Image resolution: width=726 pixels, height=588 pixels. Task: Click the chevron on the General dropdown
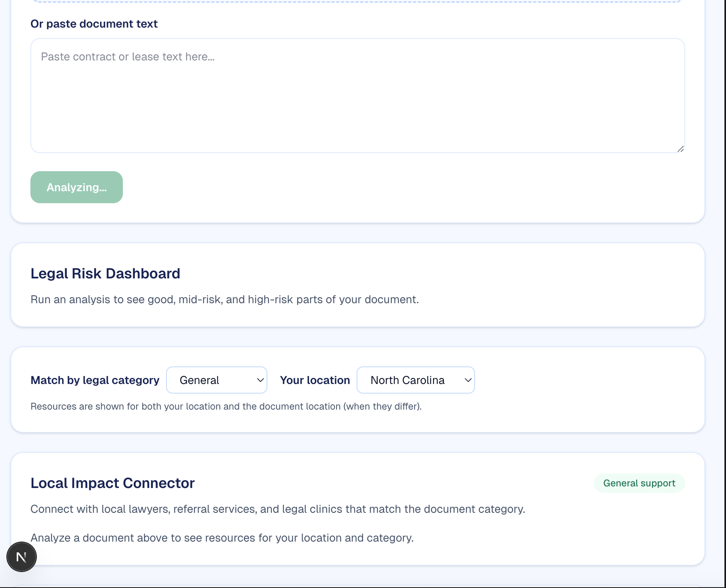pos(260,380)
